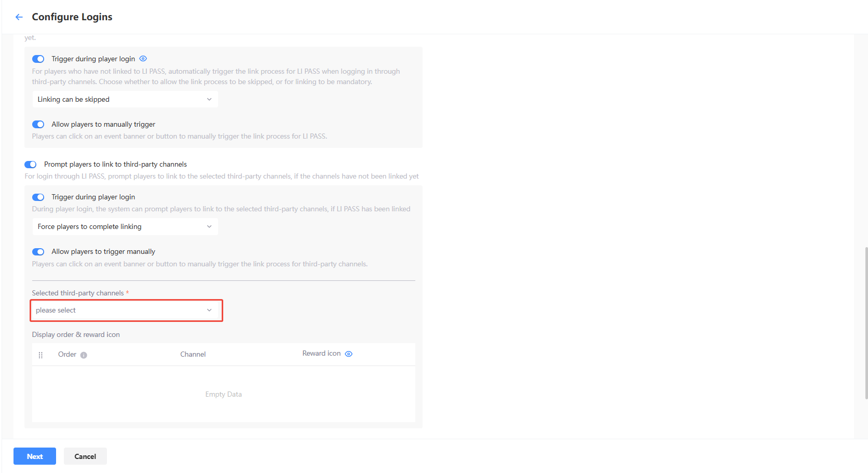This screenshot has width=868, height=473.
Task: Click the Cancel button
Action: click(x=85, y=456)
